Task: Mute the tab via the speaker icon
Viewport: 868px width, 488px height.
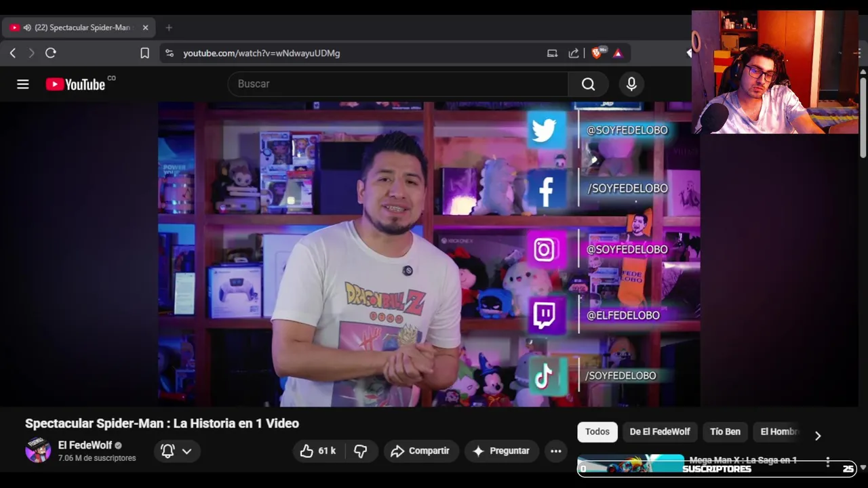Action: click(x=27, y=28)
